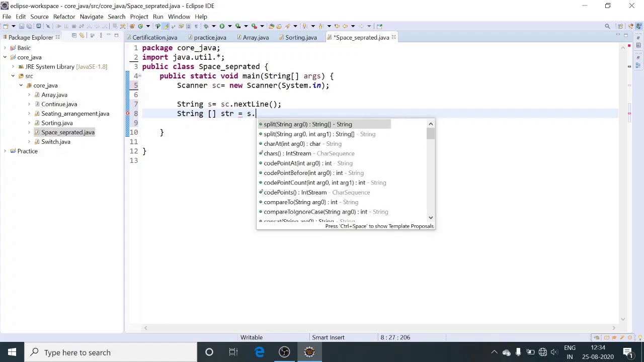Open the Run configurations dropdown arrow
Viewport: 644px width, 362px height.
(230, 26)
